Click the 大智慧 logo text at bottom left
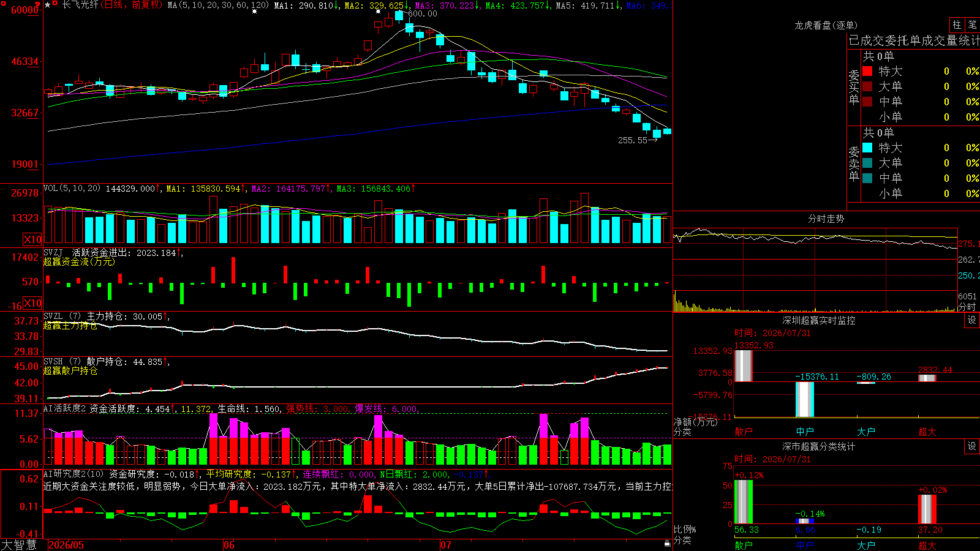980x551 pixels. (19, 544)
